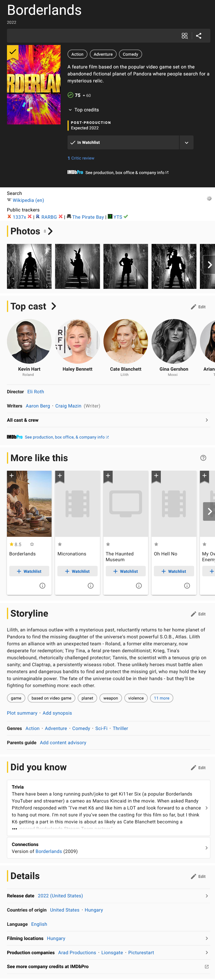Open the YTS tracker link
Viewport: 215px width, 980px height.
pos(118,217)
